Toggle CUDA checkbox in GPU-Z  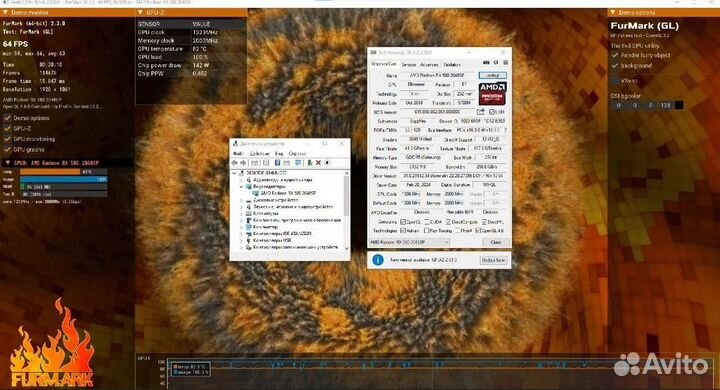[x=427, y=222]
